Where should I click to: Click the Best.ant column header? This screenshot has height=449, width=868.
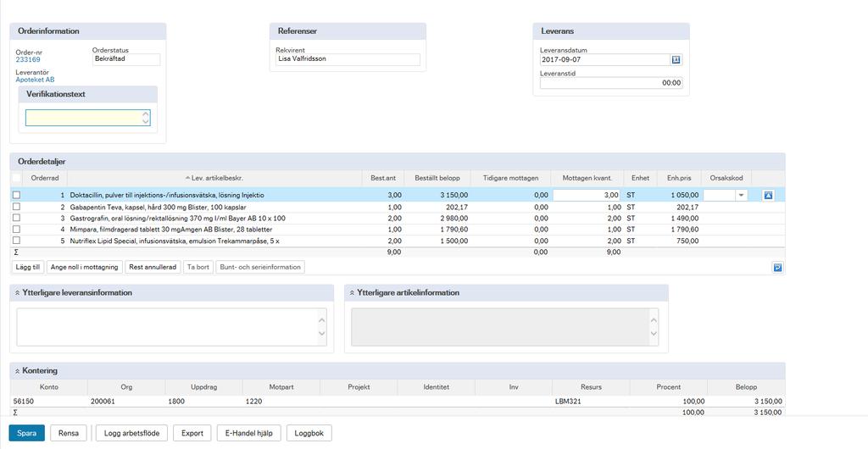click(x=382, y=178)
